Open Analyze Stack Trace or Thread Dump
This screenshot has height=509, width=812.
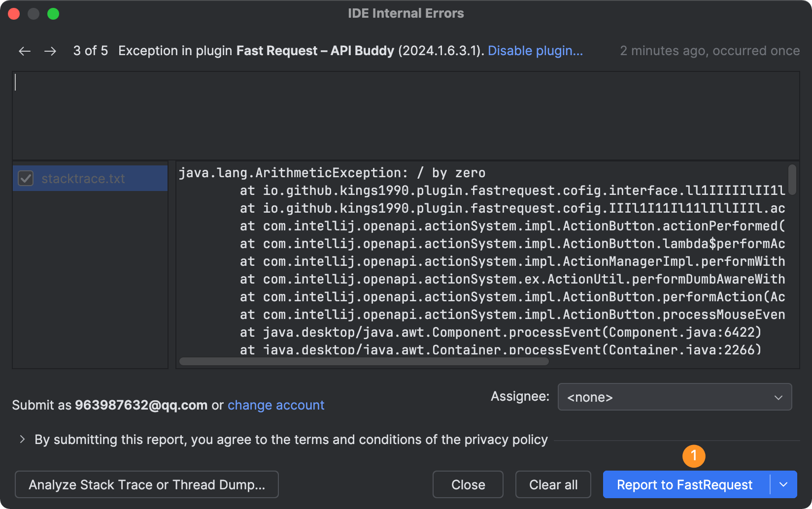pyautogui.click(x=147, y=485)
